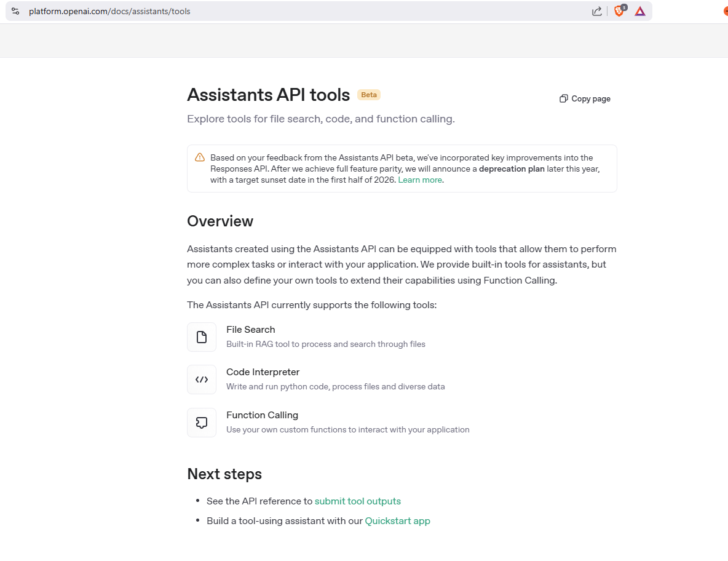Click the share page icon in address bar
The height and width of the screenshot is (561, 728).
pyautogui.click(x=596, y=11)
